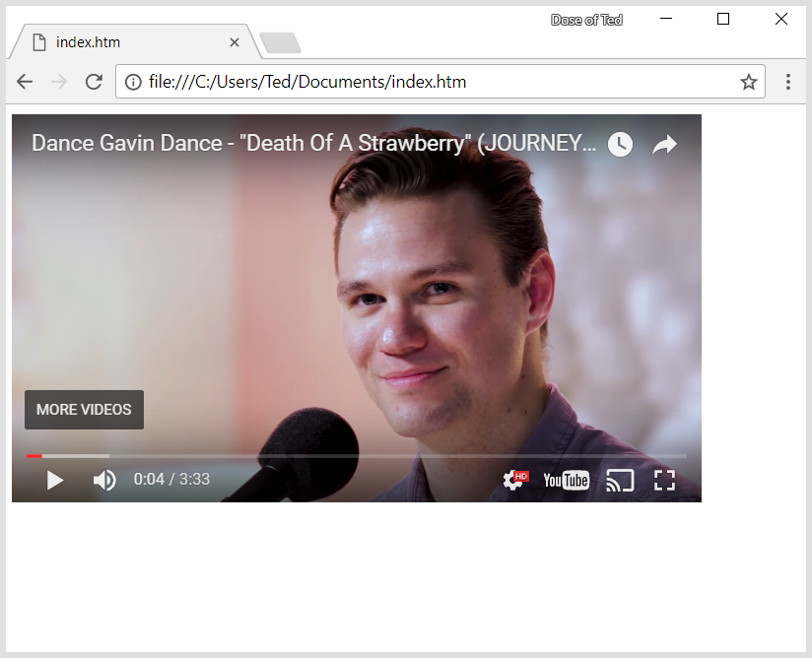The image size is (812, 658).
Task: Open the page info by clicking the circled i
Action: (x=133, y=82)
